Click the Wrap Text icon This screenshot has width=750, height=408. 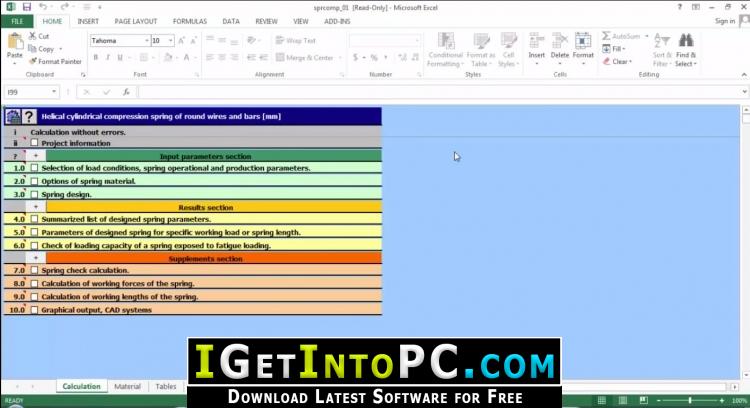[x=280, y=41]
